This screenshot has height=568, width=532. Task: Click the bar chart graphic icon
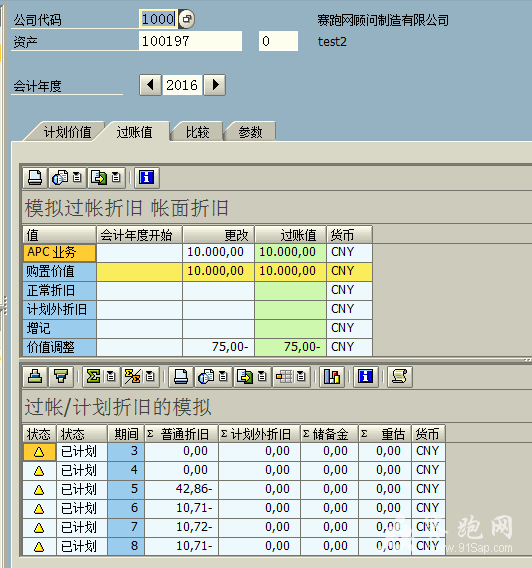coord(331,377)
